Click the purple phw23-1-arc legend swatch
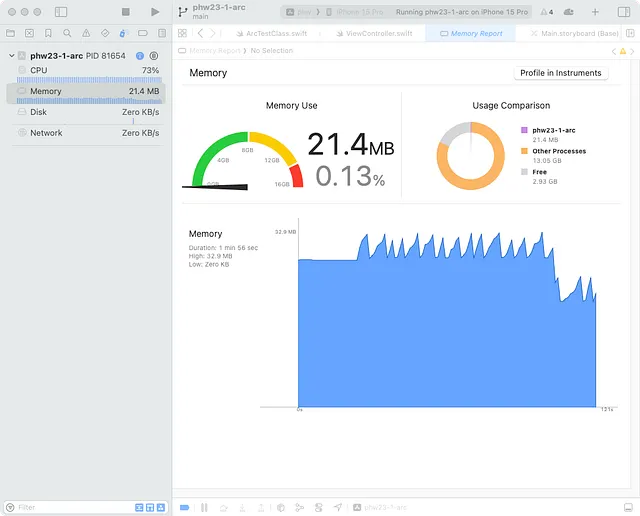Screen dimensions: 640x516 524,130
